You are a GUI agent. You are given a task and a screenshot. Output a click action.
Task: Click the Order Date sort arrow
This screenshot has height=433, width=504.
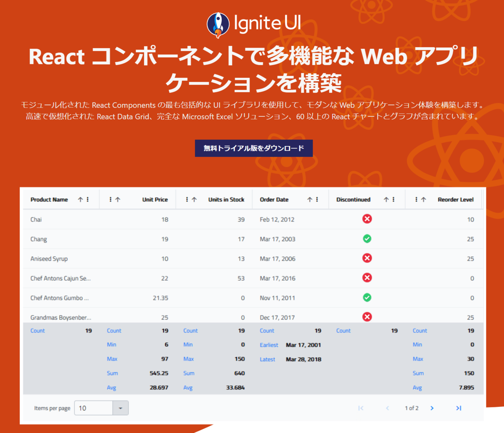click(310, 200)
